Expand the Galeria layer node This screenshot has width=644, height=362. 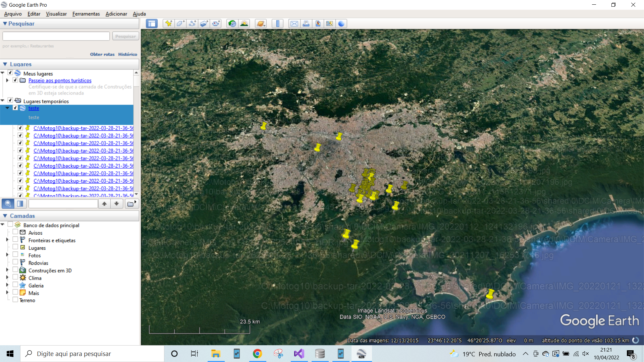7,285
